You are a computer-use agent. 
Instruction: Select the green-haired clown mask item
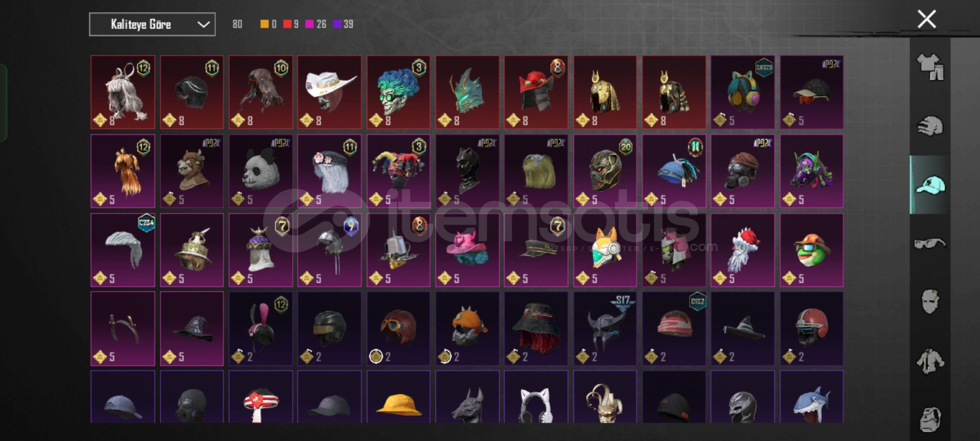click(399, 92)
